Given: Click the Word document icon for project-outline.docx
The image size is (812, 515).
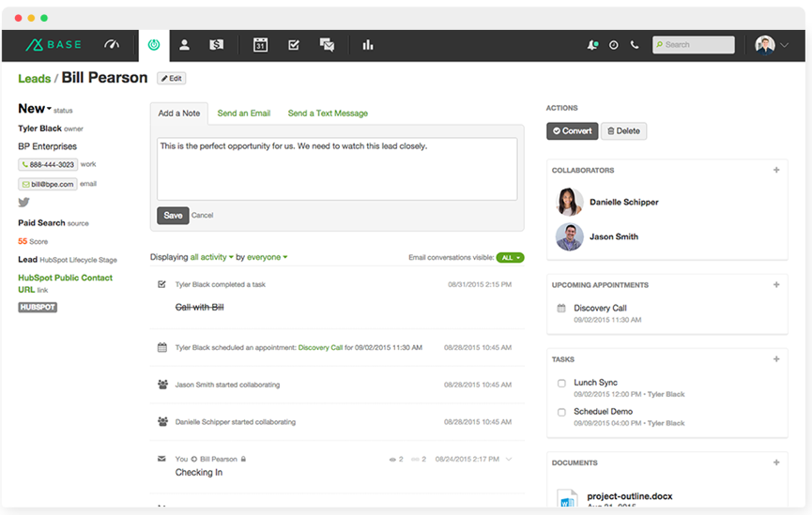Looking at the screenshot, I should 567,498.
